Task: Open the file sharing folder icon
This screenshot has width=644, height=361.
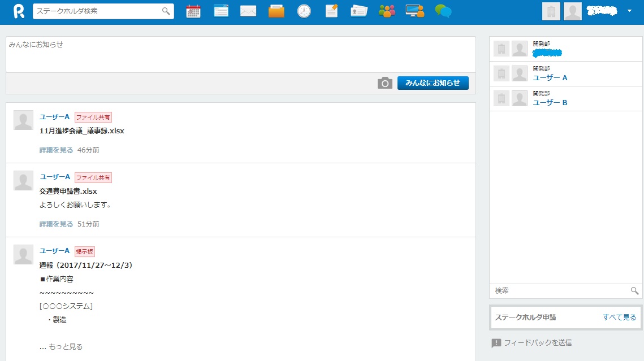Action: (x=276, y=10)
